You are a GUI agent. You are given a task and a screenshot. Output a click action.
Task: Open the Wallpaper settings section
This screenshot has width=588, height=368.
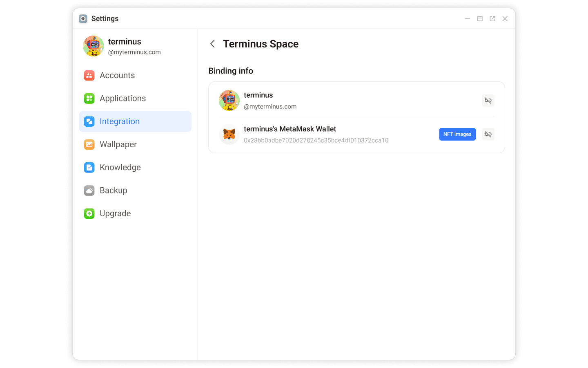pos(135,144)
